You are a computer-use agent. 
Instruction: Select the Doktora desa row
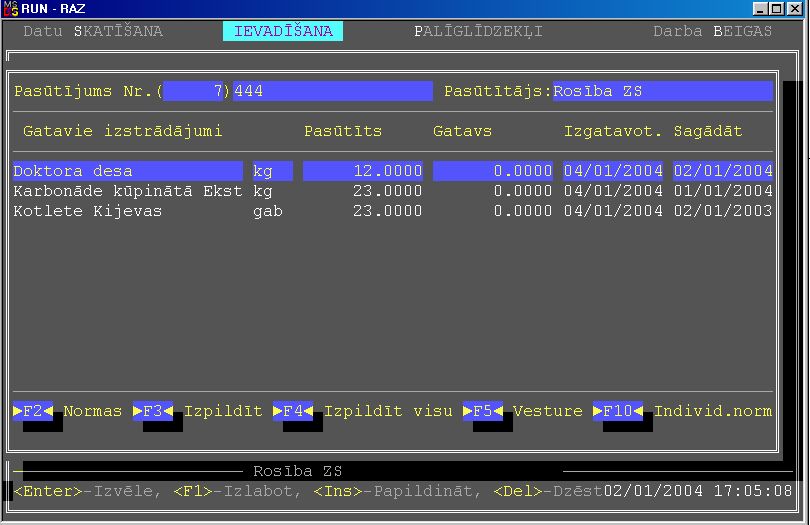(x=393, y=171)
